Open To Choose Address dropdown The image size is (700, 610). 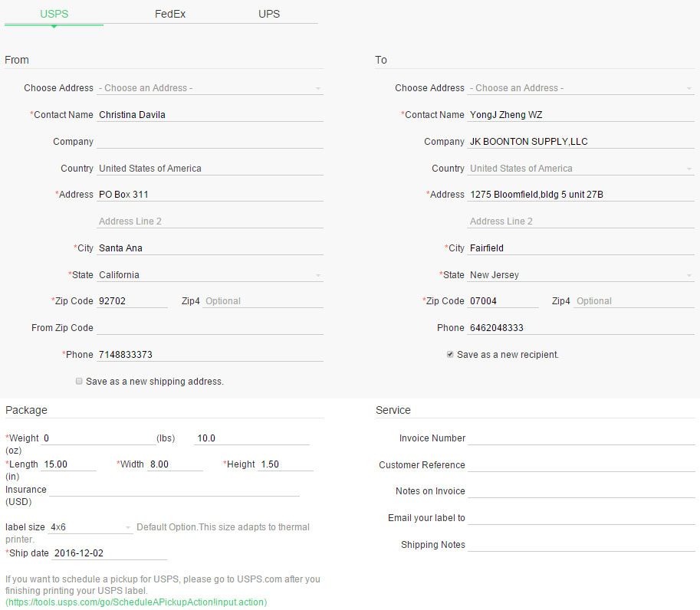pos(580,88)
